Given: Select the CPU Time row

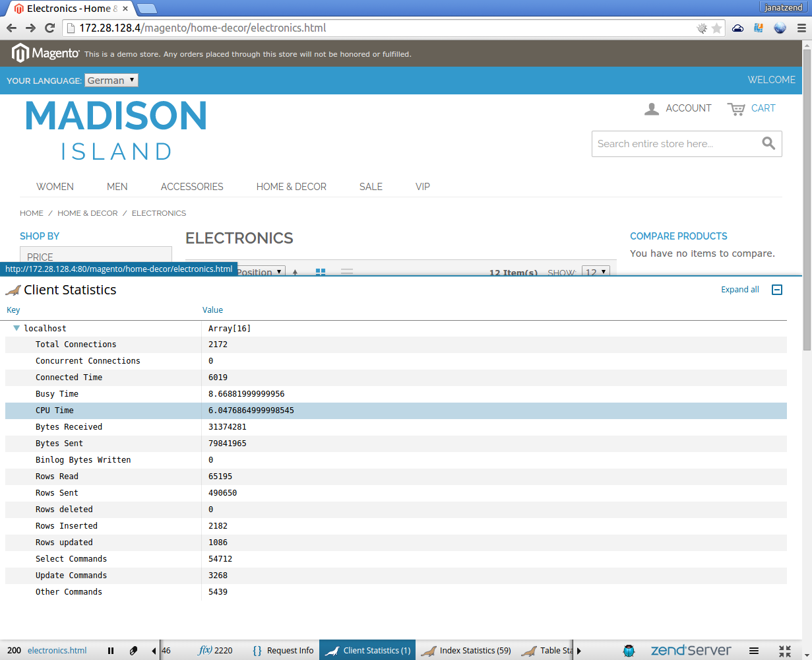Looking at the screenshot, I should (396, 411).
